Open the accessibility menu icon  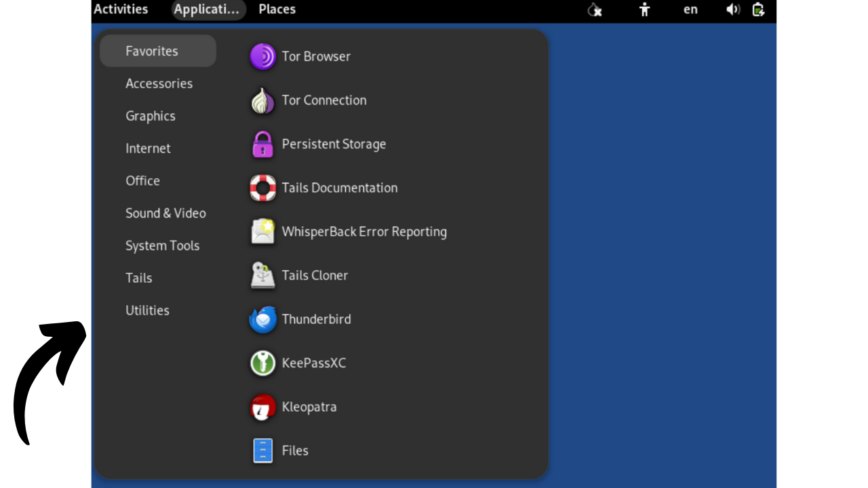pyautogui.click(x=644, y=9)
